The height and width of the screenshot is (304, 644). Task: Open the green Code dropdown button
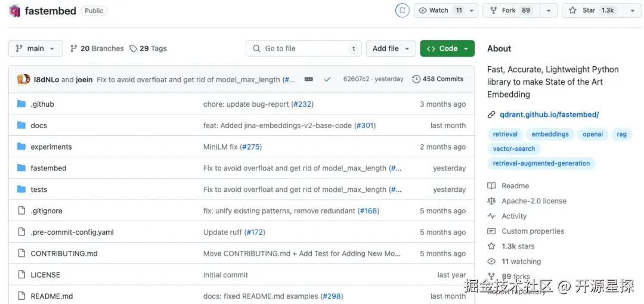(x=447, y=48)
